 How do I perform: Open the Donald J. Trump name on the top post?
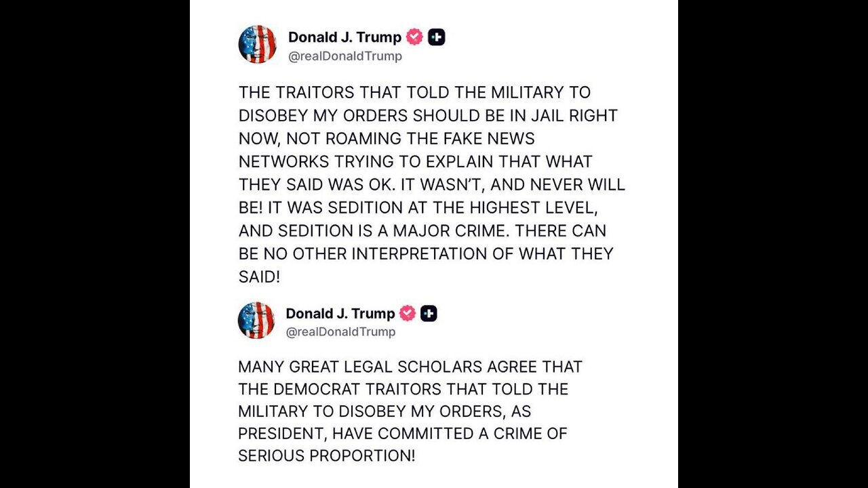(344, 37)
